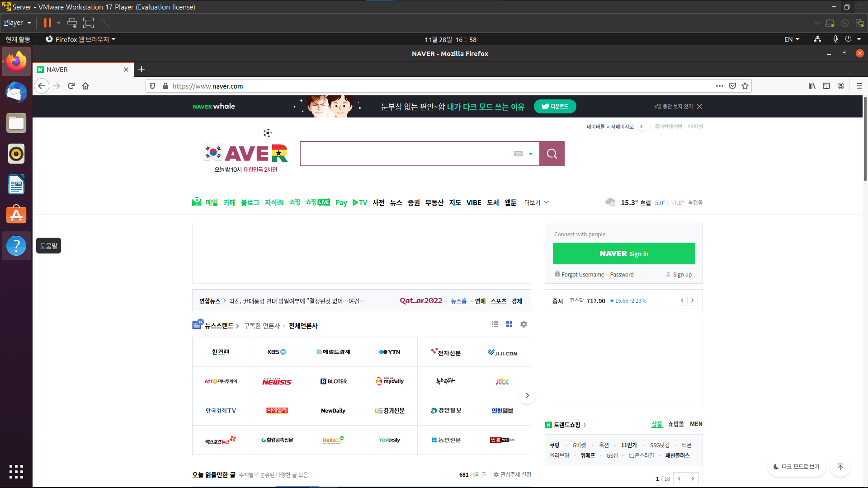The width and height of the screenshot is (868, 488).
Task: Switch Newsstand to grid view
Action: click(x=509, y=324)
